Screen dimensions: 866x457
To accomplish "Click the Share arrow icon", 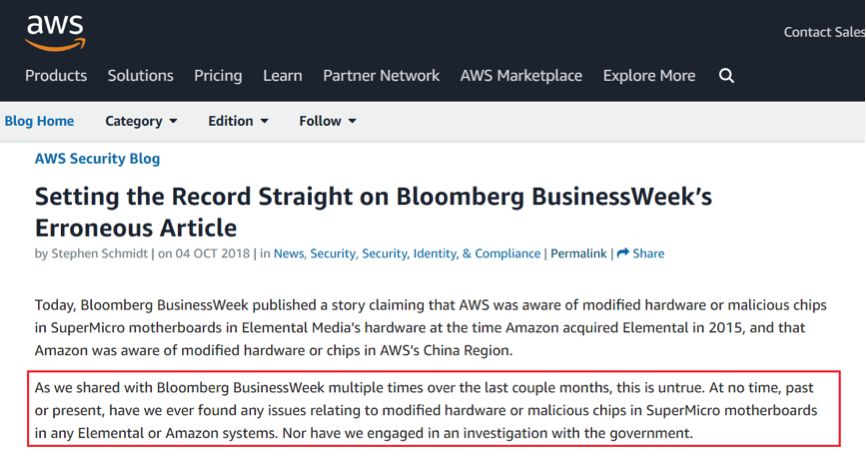I will [623, 254].
